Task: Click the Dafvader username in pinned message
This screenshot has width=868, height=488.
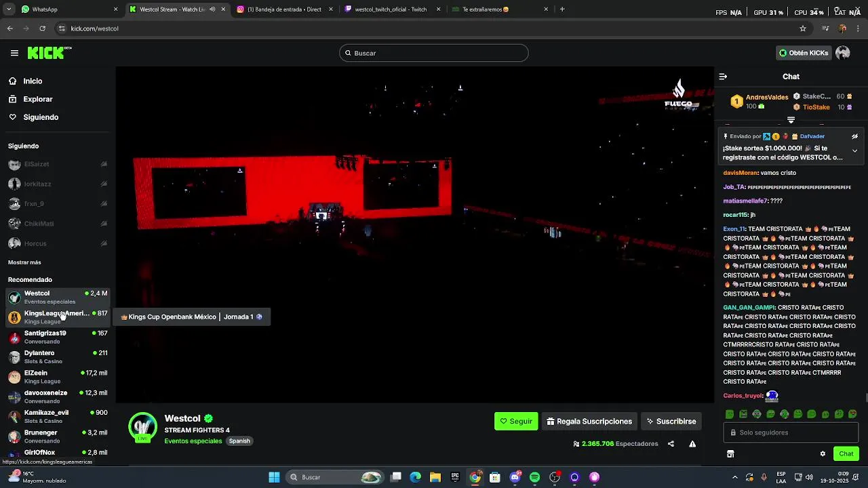Action: pyautogui.click(x=812, y=136)
